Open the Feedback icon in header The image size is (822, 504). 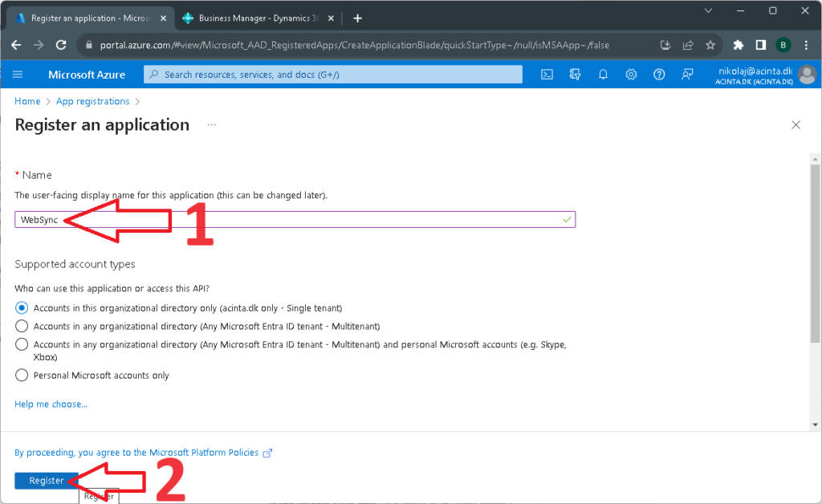[687, 75]
